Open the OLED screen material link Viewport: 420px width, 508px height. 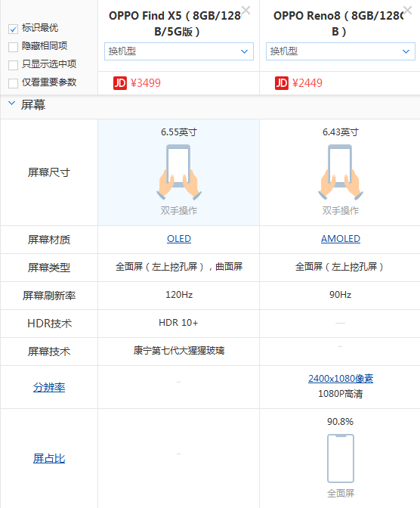coord(179,239)
